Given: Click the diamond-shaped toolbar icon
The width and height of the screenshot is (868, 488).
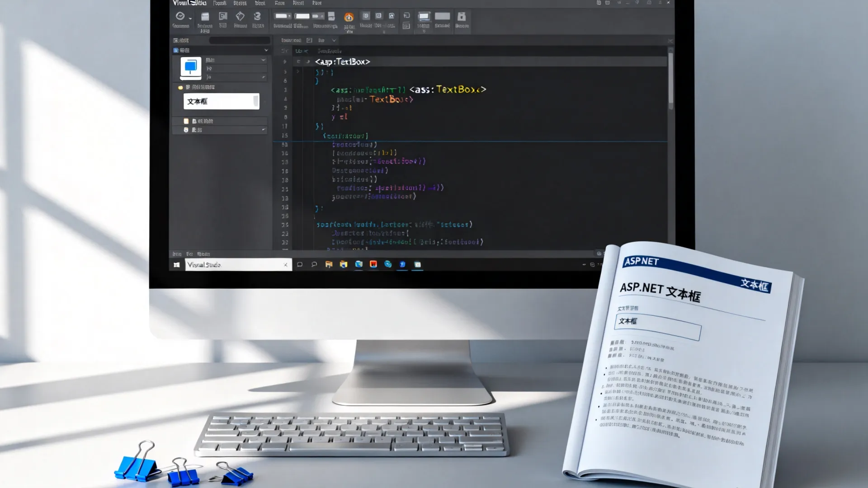Looking at the screenshot, I should (x=240, y=17).
